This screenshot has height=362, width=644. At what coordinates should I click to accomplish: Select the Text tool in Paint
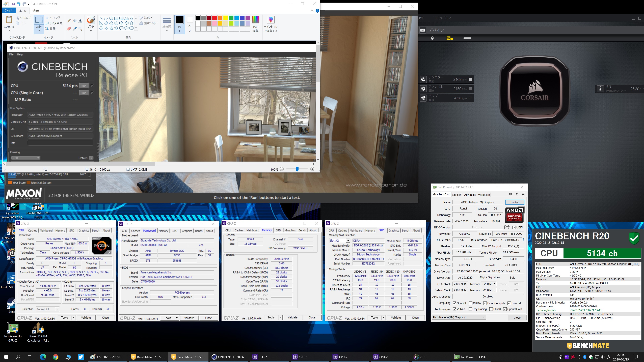point(80,21)
